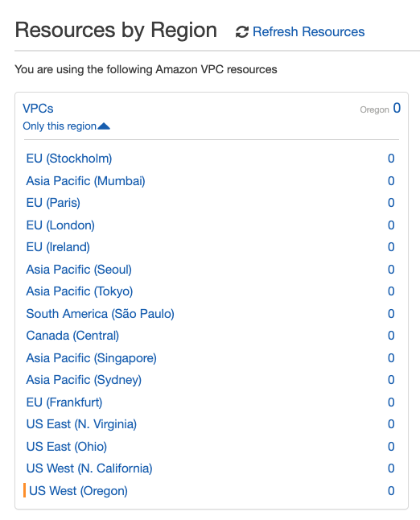Select EU (Ireland) region
Screen dimensions: 420x520
click(58, 247)
